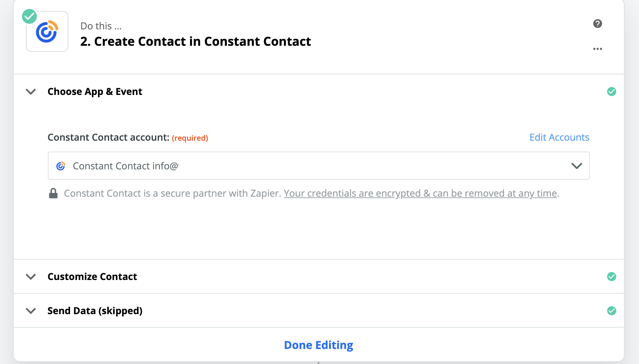Open the account dropdown arrow
639x364 pixels.
[576, 166]
